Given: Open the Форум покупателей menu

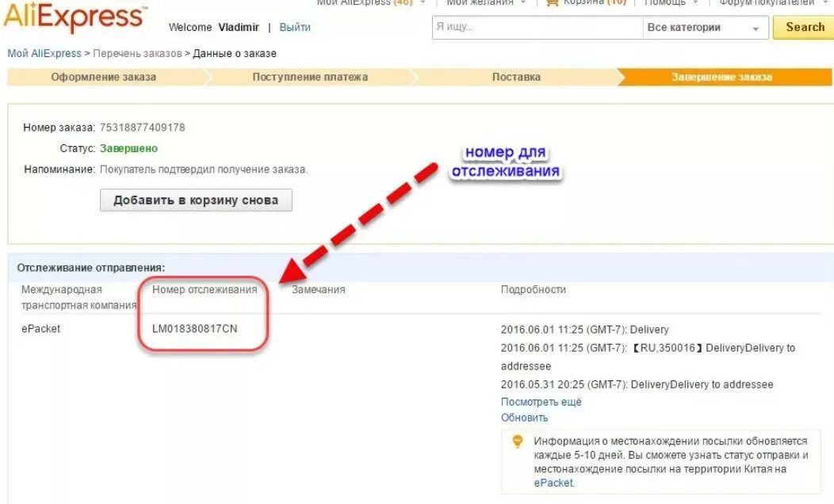Looking at the screenshot, I should (772, 2).
